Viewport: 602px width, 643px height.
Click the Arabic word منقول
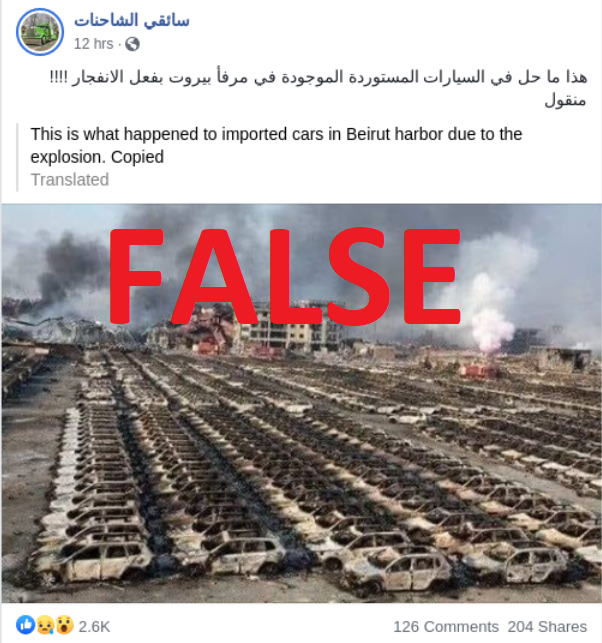tap(566, 100)
